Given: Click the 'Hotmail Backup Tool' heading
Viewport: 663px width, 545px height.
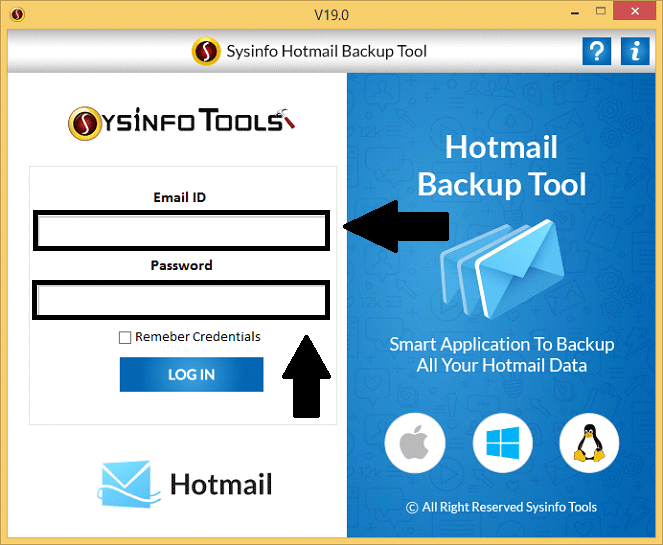Looking at the screenshot, I should click(x=501, y=165).
